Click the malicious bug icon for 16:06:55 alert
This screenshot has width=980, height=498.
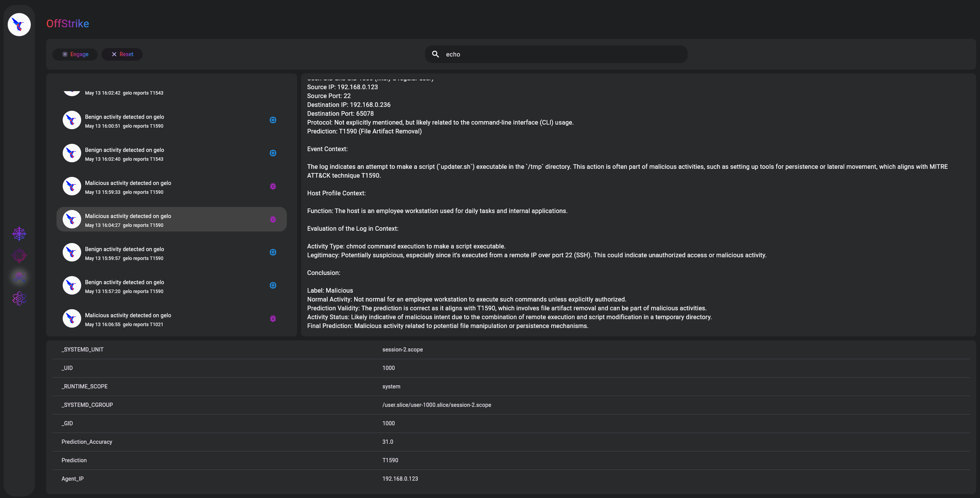pos(273,318)
